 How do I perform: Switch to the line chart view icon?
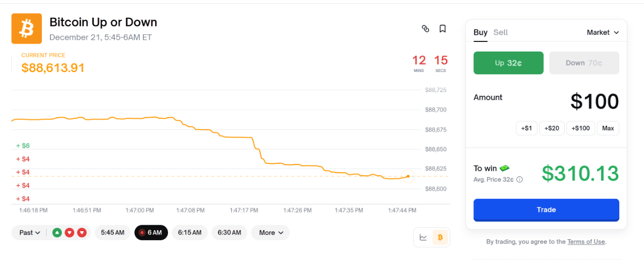423,237
